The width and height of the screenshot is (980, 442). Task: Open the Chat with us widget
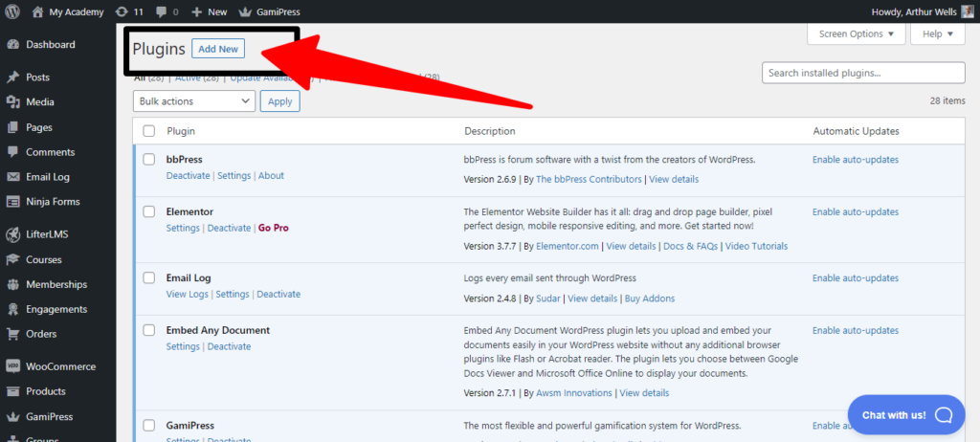click(x=906, y=414)
